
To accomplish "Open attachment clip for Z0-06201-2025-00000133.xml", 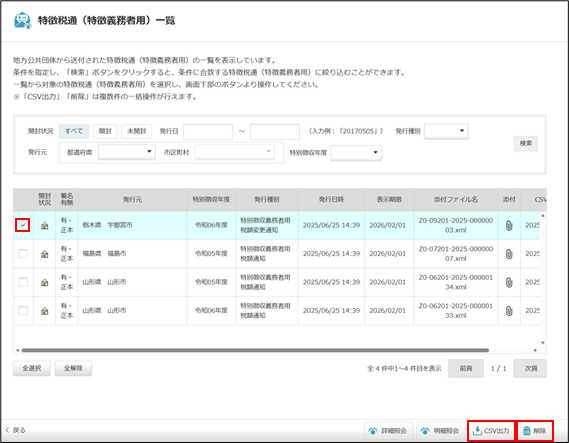I will tap(509, 311).
